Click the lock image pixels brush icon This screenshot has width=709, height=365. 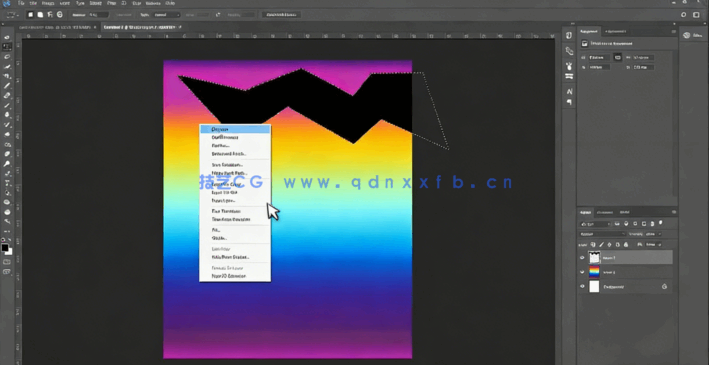point(601,245)
